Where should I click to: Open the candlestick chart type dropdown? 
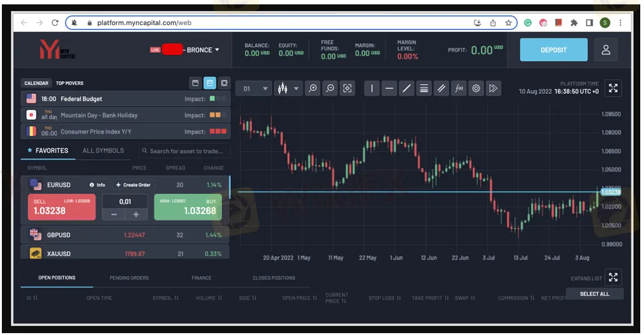tap(288, 88)
